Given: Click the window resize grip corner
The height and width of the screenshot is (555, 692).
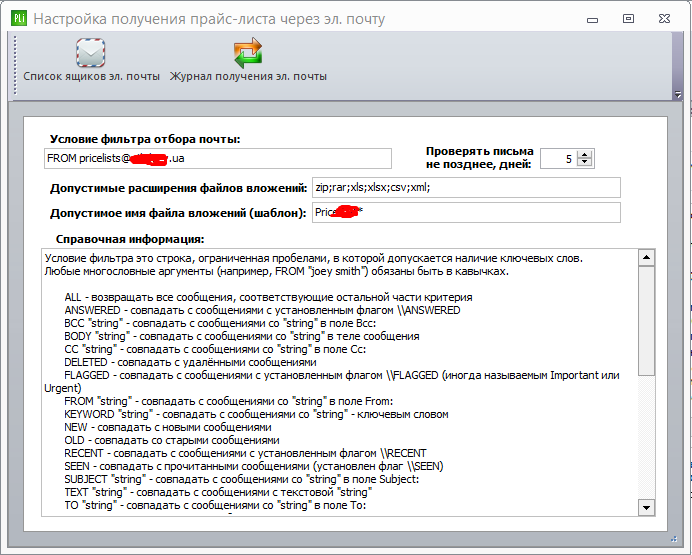Looking at the screenshot, I should click(674, 539).
